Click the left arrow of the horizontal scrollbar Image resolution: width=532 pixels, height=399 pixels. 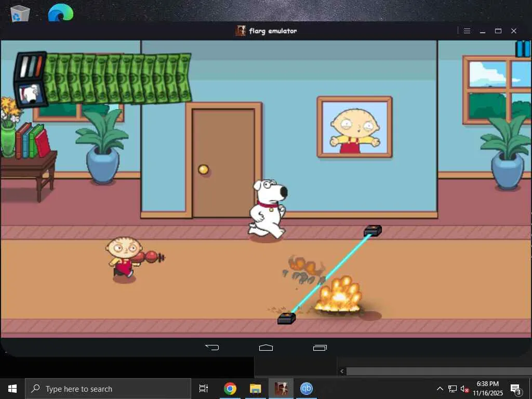pyautogui.click(x=342, y=371)
